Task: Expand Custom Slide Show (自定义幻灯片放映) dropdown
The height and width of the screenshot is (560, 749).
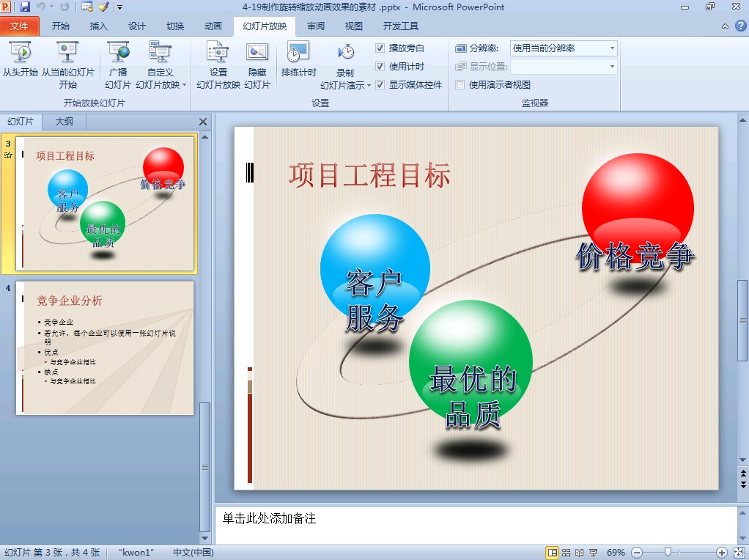Action: point(160,84)
